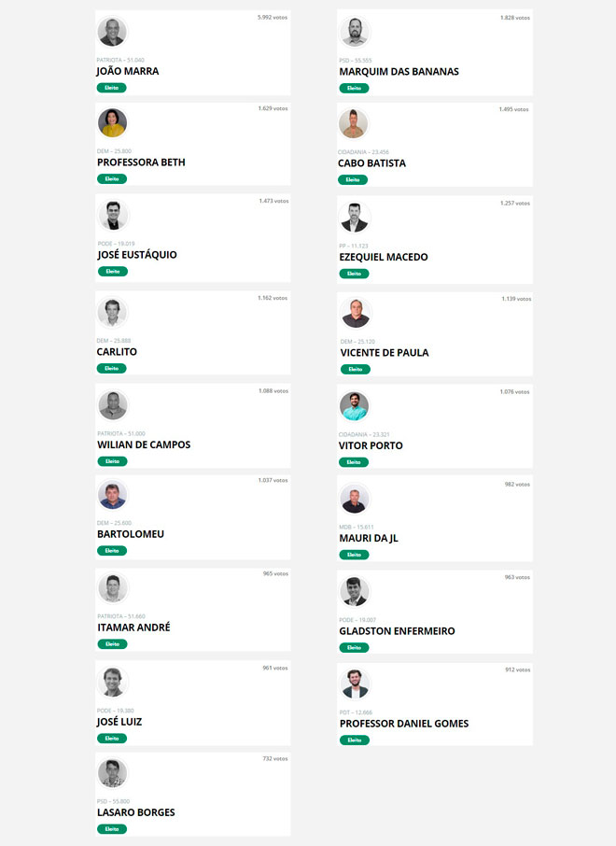Open Bartolomeu's avatar image
616x846 pixels.
112,495
